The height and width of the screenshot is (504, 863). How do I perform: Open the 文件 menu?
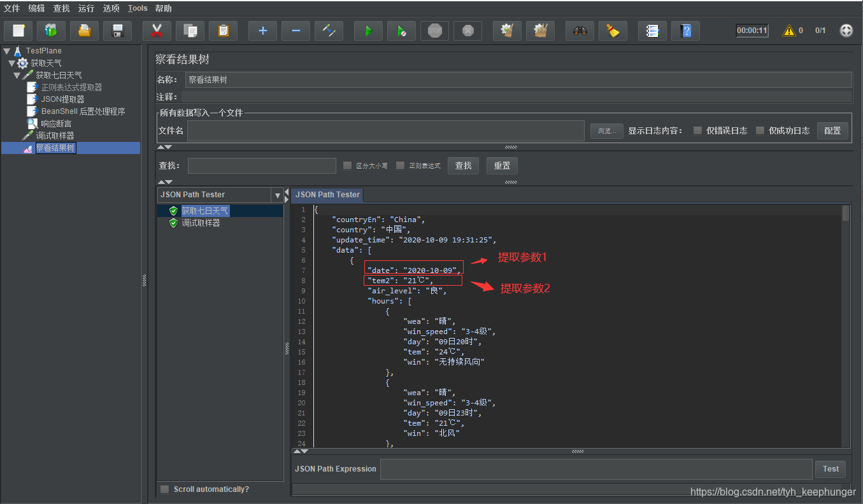pos(12,8)
